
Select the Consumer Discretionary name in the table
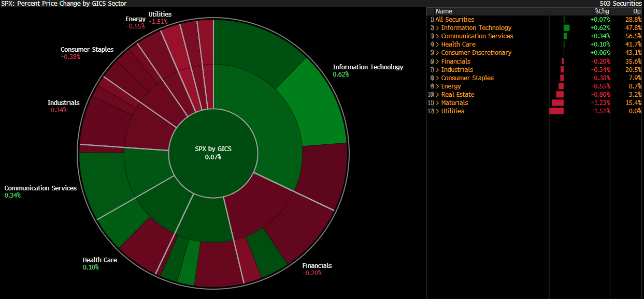click(x=476, y=53)
